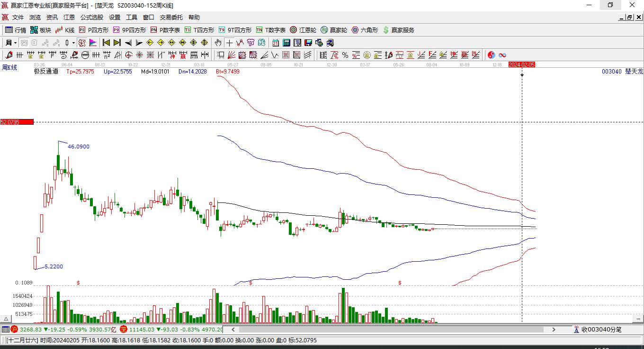Open the T数字表 tool

[271, 30]
